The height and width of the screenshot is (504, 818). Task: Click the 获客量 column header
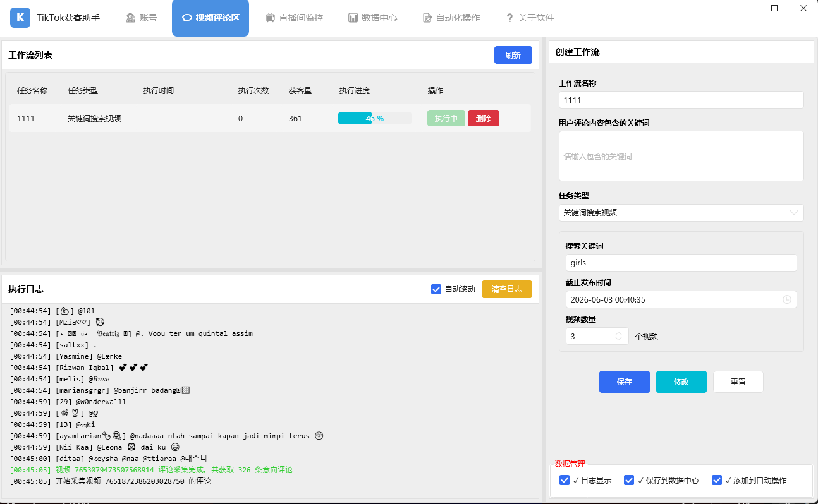pyautogui.click(x=300, y=91)
